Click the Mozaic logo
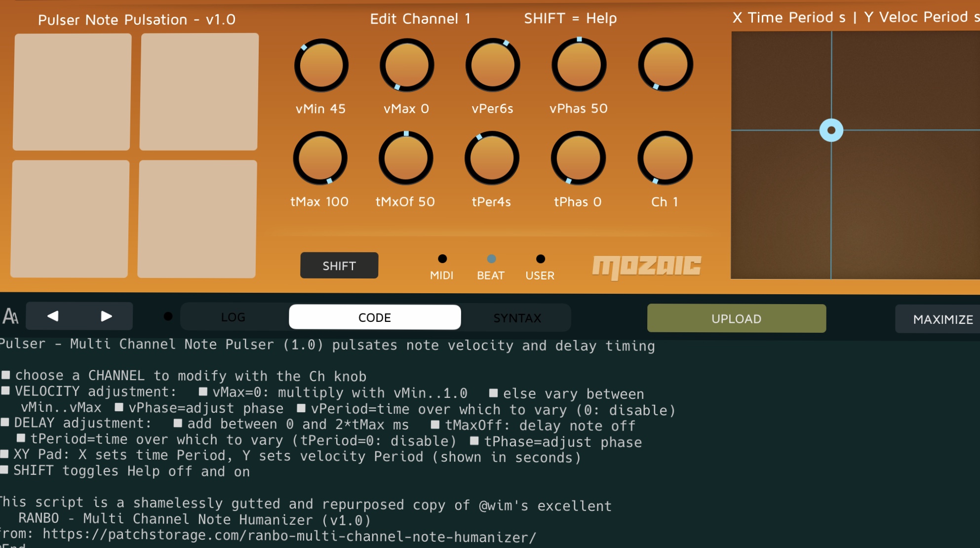 tap(647, 267)
